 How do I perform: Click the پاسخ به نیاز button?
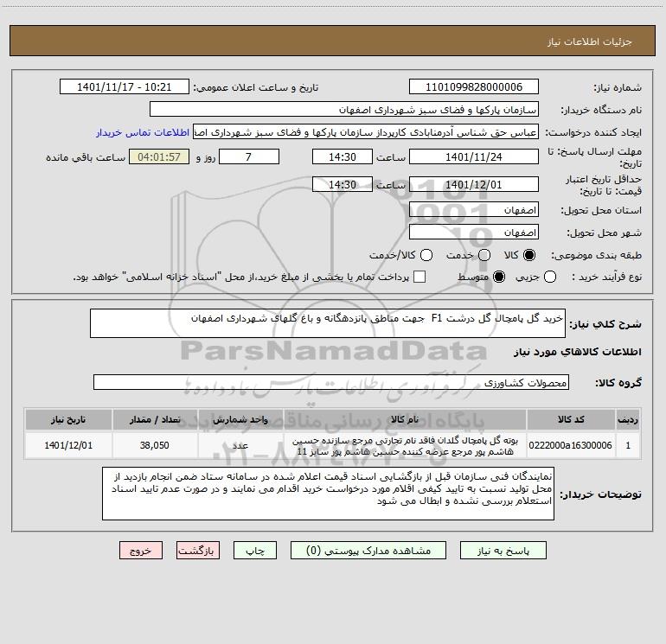tap(503, 551)
